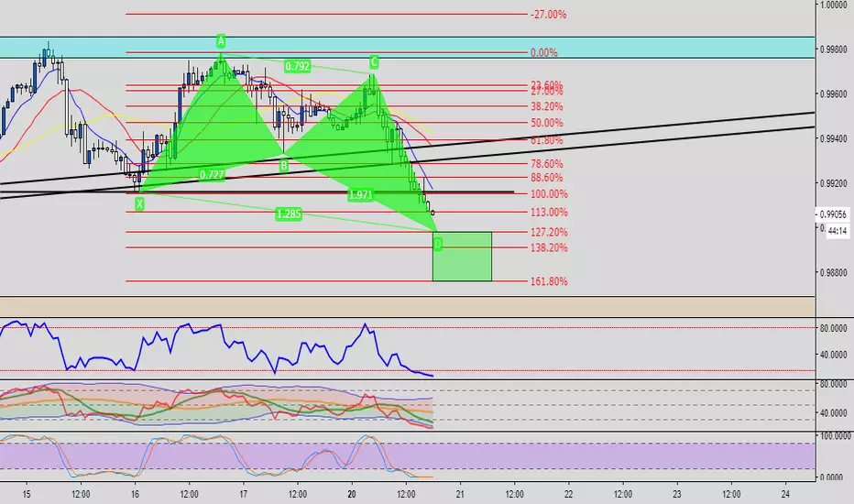Select the 78.60% Fibonacci label

coord(546,164)
